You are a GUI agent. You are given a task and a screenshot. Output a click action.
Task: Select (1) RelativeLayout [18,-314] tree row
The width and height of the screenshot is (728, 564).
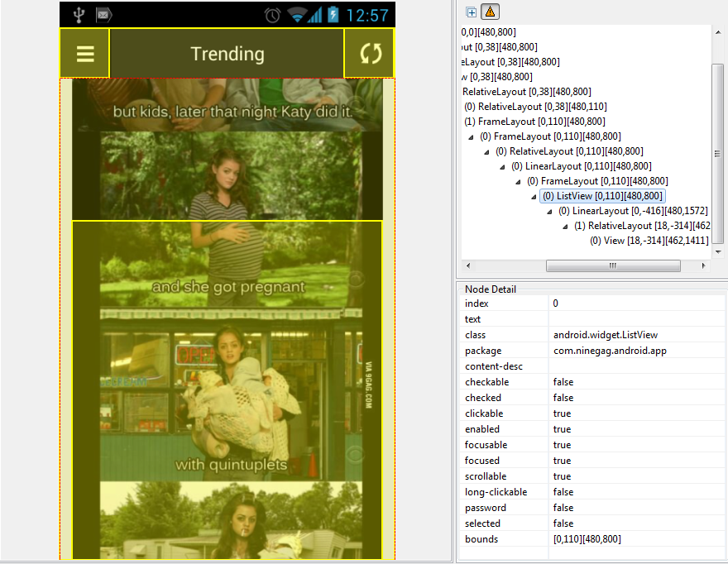(642, 226)
